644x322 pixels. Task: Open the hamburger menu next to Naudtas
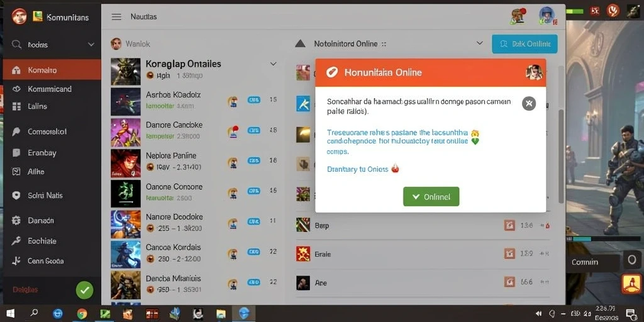tap(116, 17)
